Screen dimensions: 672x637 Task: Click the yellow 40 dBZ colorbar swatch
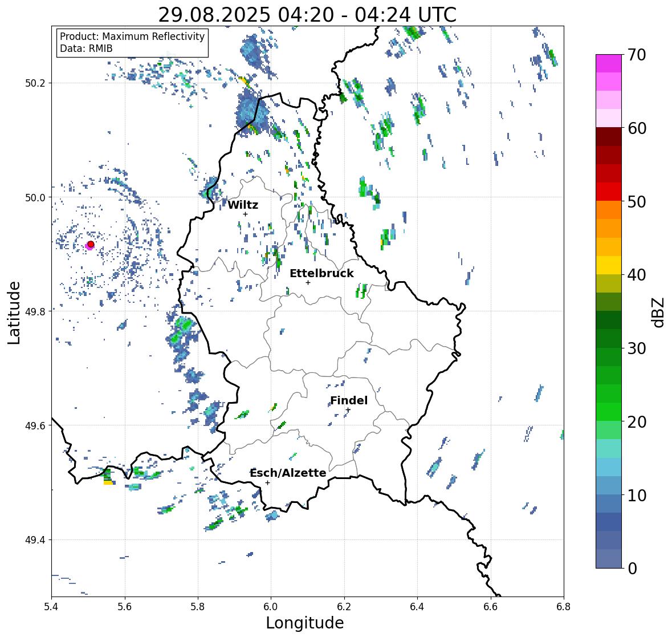pyautogui.click(x=609, y=265)
